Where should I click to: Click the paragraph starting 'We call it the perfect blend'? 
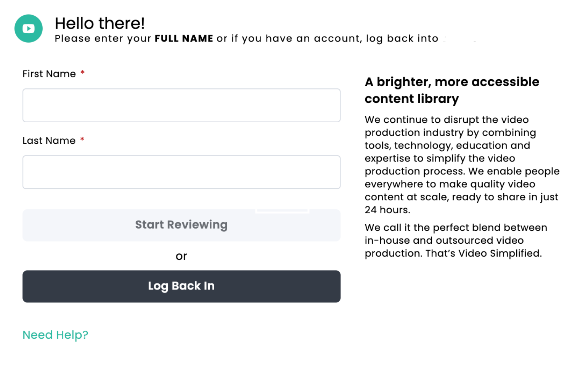tap(456, 240)
